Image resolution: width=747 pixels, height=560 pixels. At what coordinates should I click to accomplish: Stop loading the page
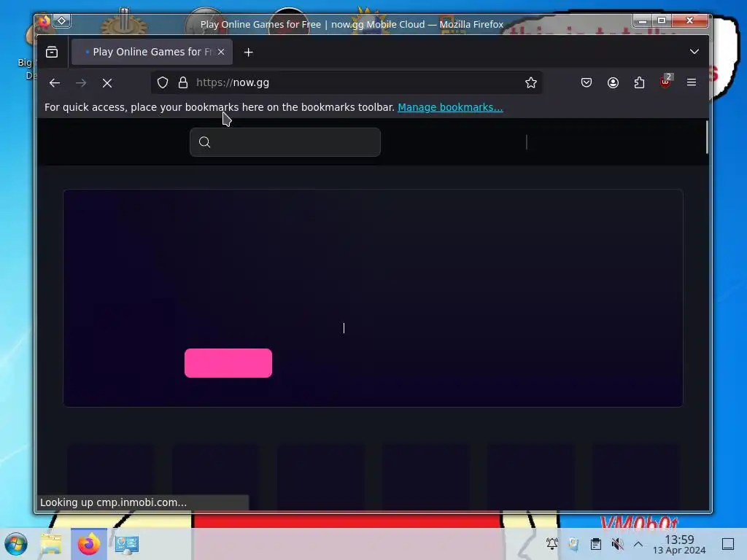[x=107, y=83]
